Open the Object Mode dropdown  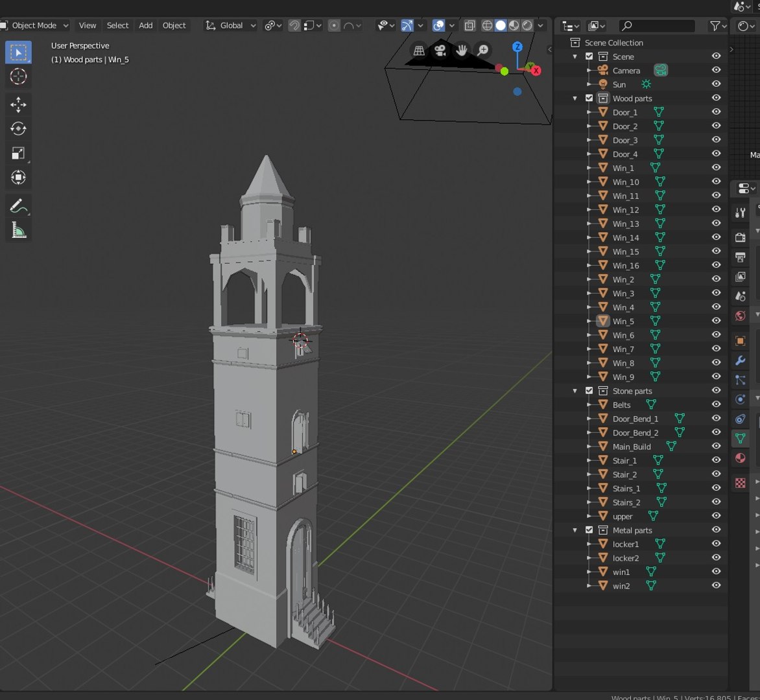[34, 25]
